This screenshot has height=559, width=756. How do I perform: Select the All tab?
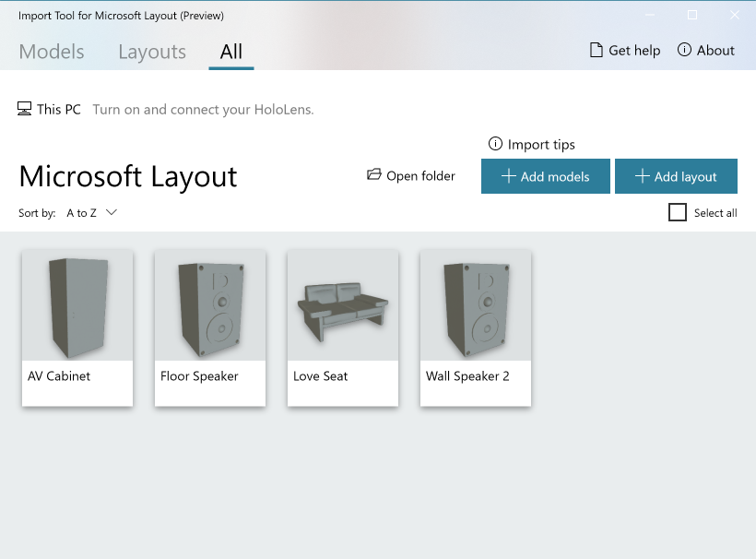pos(230,53)
